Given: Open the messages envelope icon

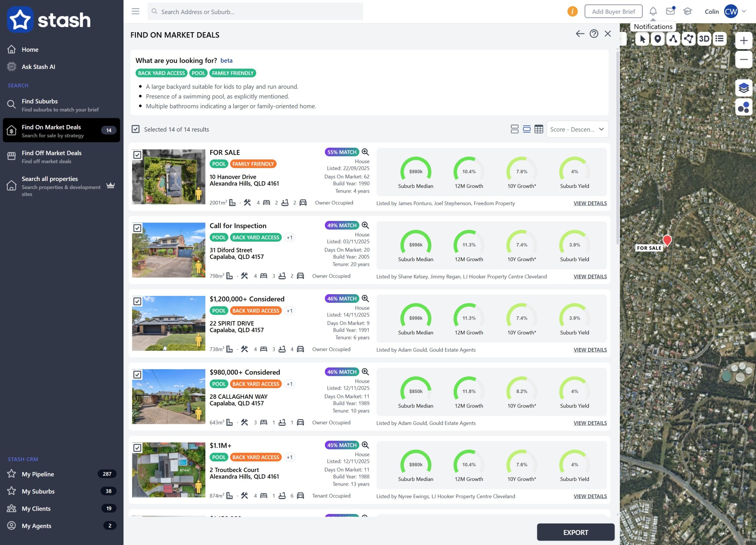Looking at the screenshot, I should pos(670,12).
